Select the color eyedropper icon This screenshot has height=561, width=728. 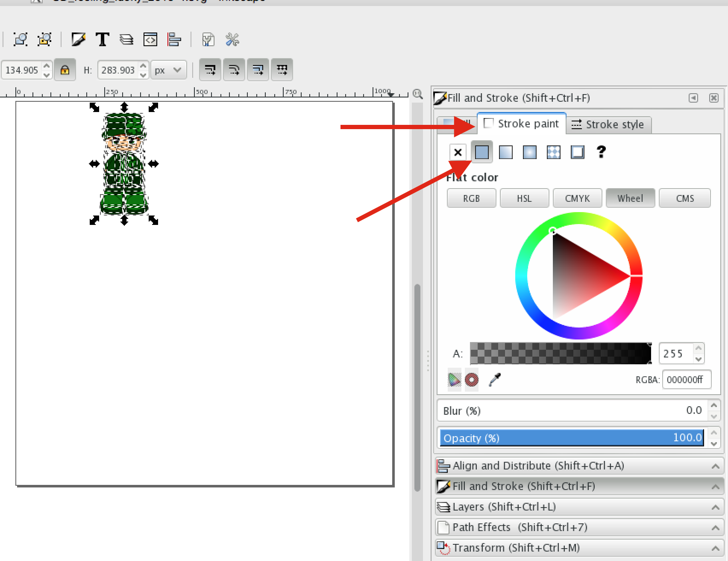coord(494,379)
